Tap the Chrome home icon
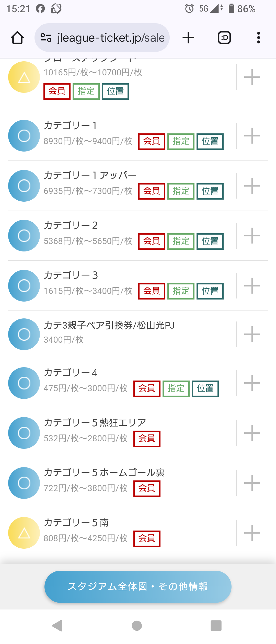This screenshot has height=644, width=276. (x=17, y=38)
